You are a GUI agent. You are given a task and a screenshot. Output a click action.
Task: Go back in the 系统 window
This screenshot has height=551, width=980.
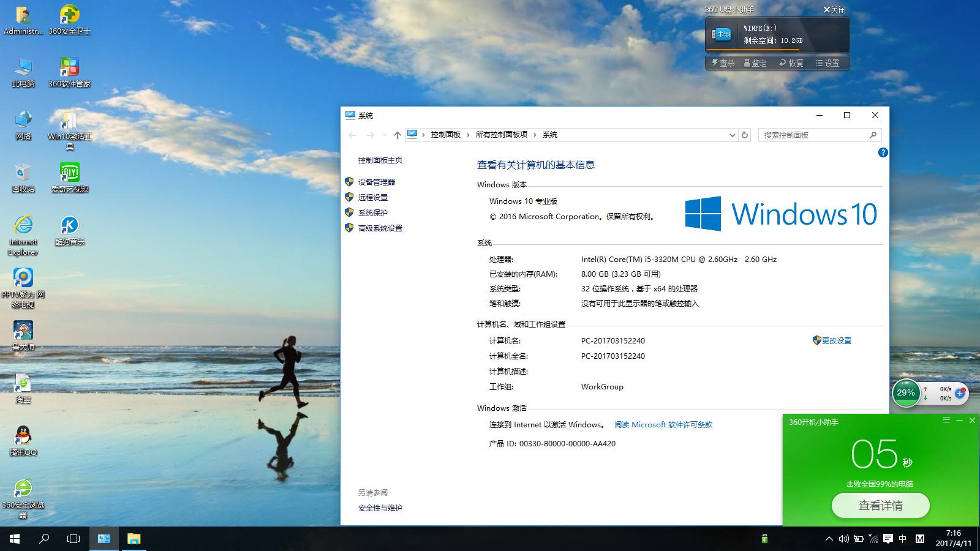pyautogui.click(x=352, y=135)
